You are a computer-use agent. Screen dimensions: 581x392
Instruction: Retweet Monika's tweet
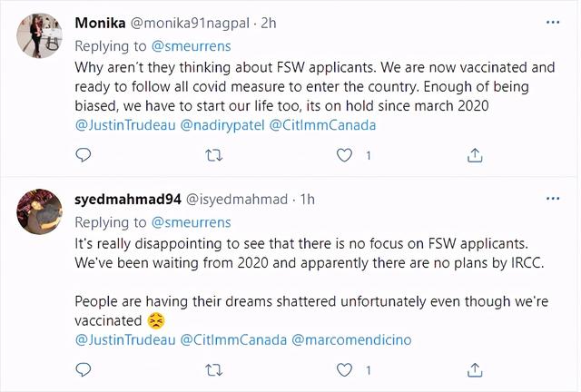(x=214, y=155)
